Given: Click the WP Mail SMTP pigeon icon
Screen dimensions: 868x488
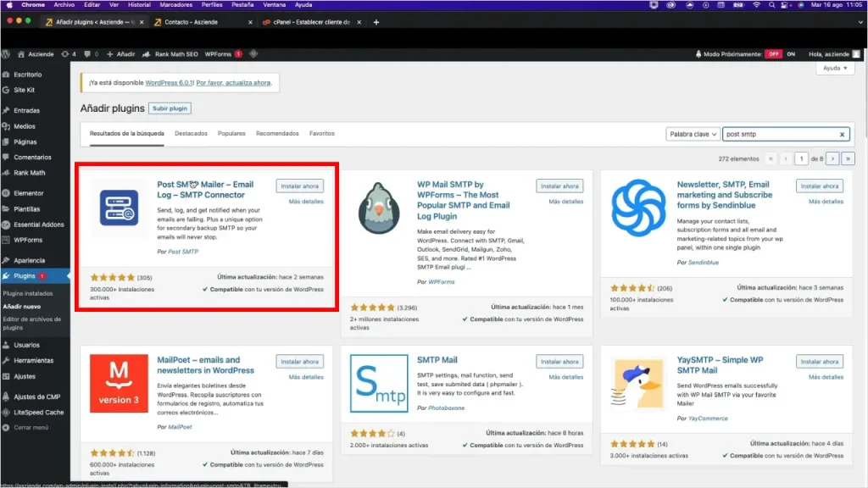Looking at the screenshot, I should [379, 208].
